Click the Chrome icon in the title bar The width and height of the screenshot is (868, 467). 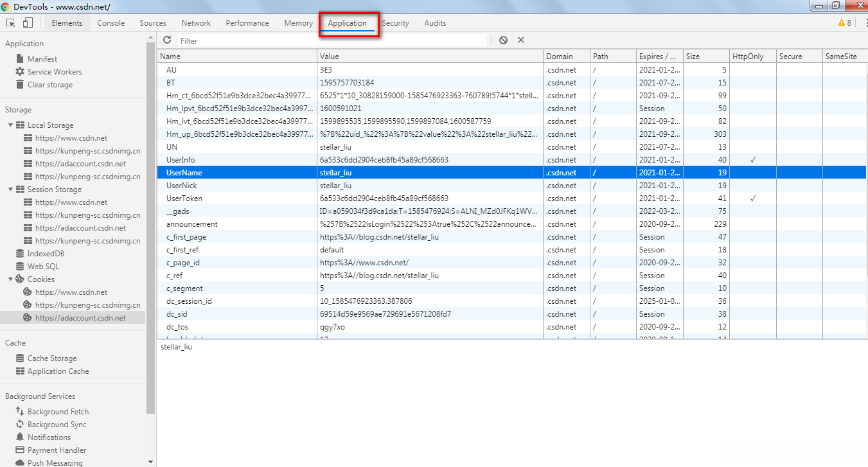pyautogui.click(x=6, y=6)
